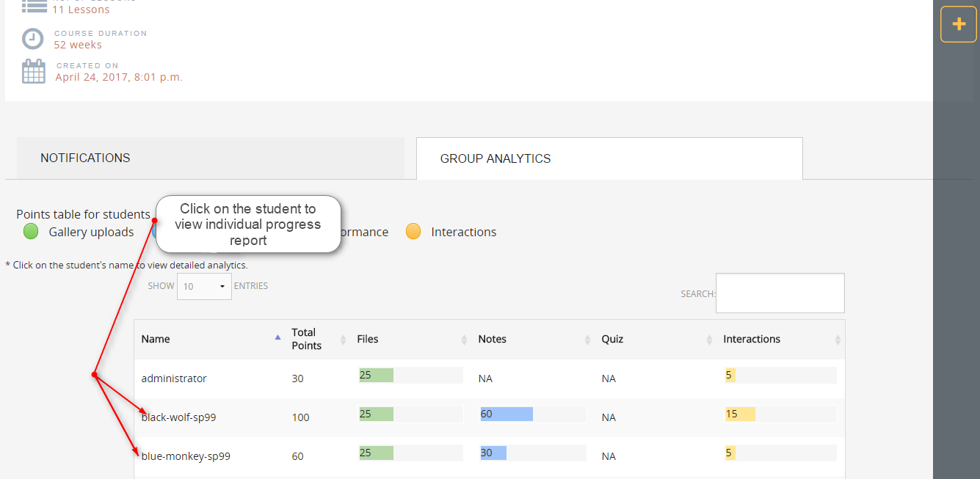Open the administrator student analytics
Screen dimensions: 980x479
click(x=174, y=379)
